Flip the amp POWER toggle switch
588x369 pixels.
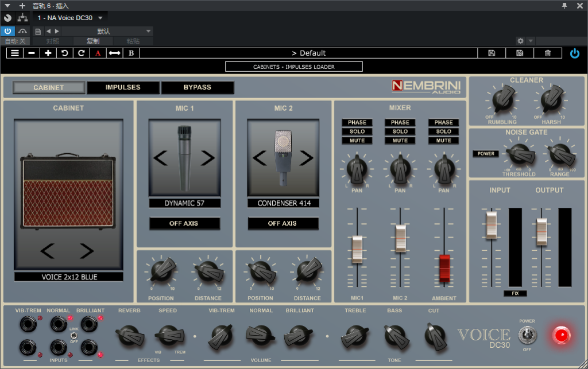click(x=527, y=335)
